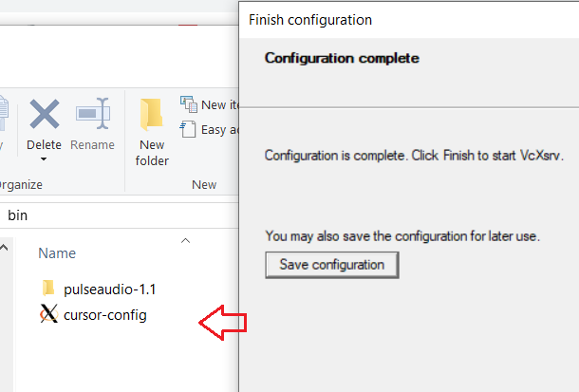This screenshot has height=392, width=579.
Task: Sort files by the Name column header
Action: [57, 253]
